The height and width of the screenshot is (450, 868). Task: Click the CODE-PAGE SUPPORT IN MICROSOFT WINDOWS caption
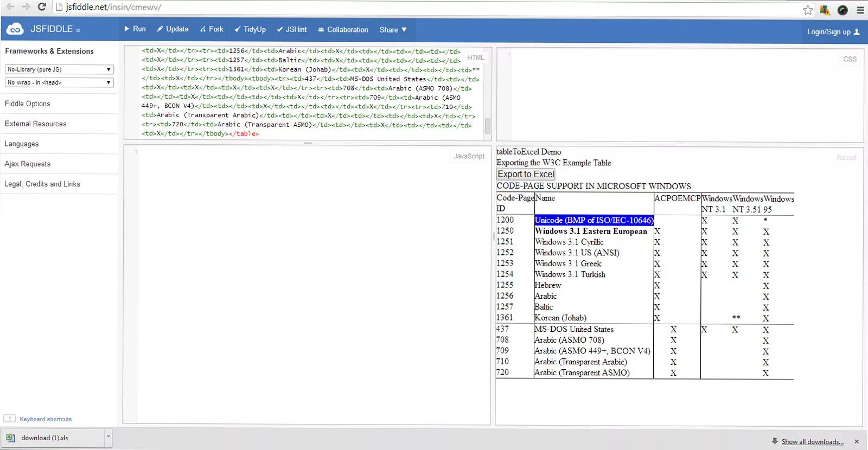594,186
